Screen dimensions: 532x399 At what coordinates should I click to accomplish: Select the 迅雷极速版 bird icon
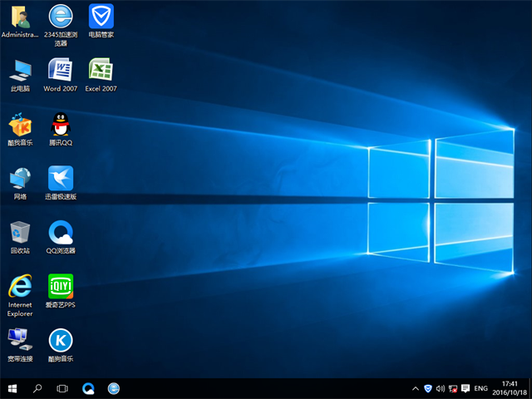60,178
